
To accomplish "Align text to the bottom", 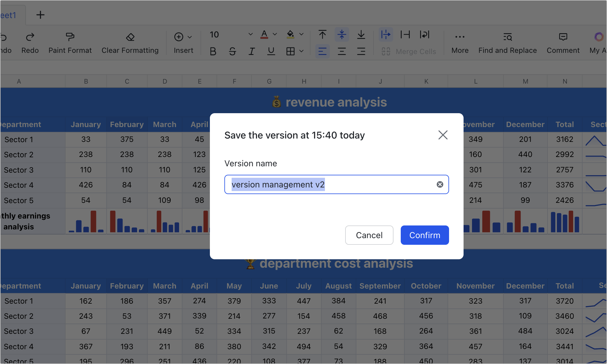I will pos(361,34).
